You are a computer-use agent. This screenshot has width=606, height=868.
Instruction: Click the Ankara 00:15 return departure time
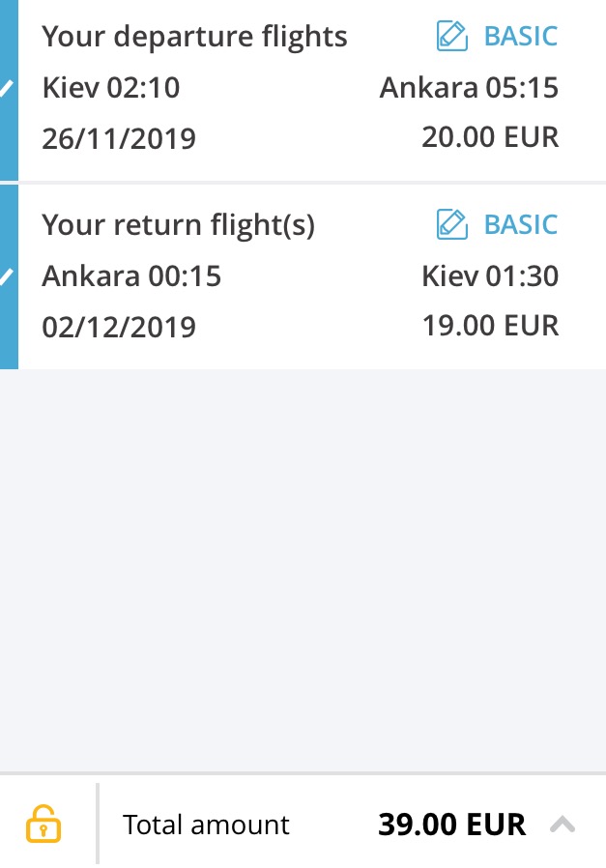131,276
